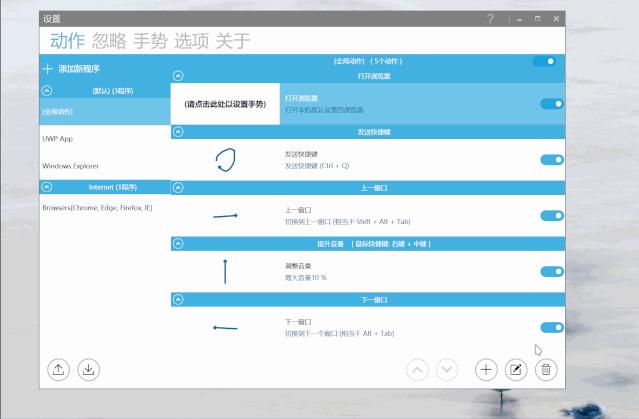Open the 选项 tab

(192, 41)
